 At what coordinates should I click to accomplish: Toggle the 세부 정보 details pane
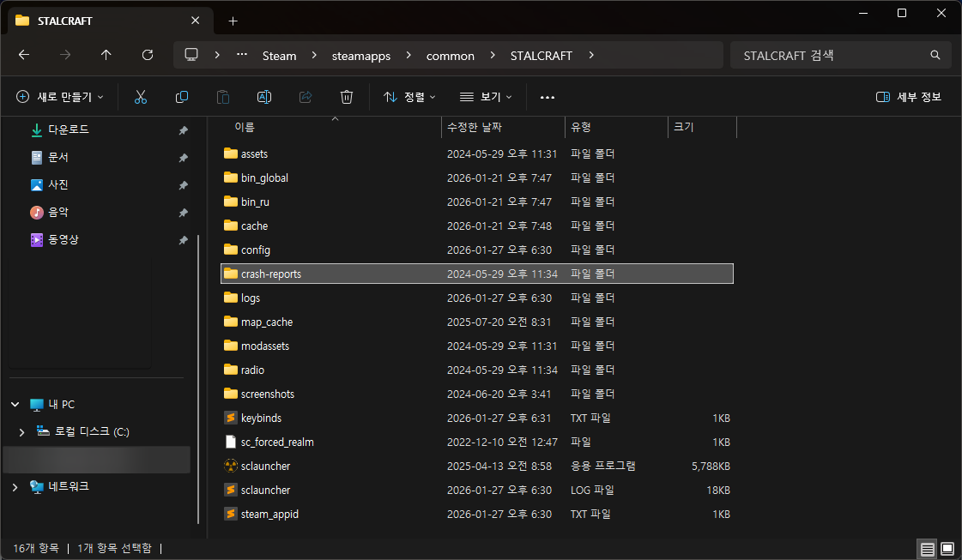tap(909, 97)
